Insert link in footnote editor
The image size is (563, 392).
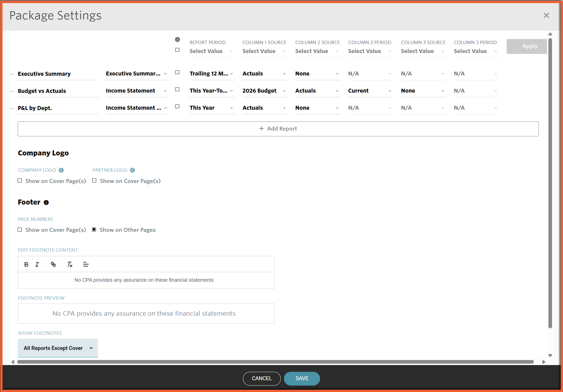click(53, 264)
